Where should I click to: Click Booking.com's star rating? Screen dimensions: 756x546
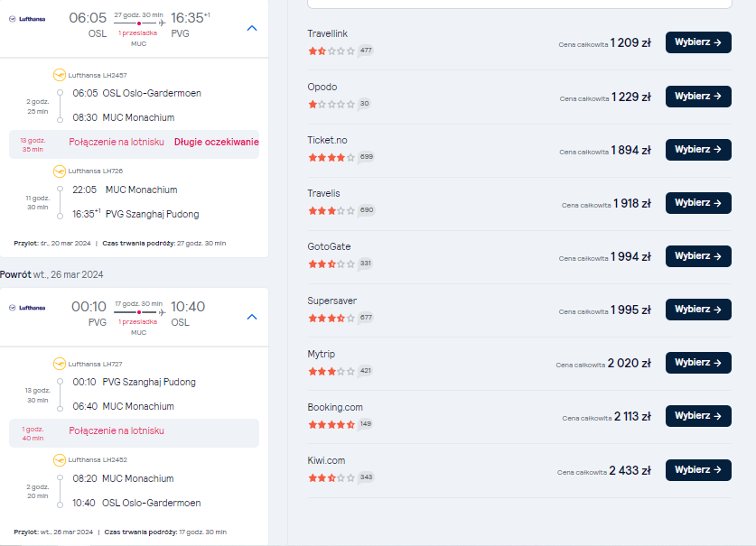(x=331, y=424)
